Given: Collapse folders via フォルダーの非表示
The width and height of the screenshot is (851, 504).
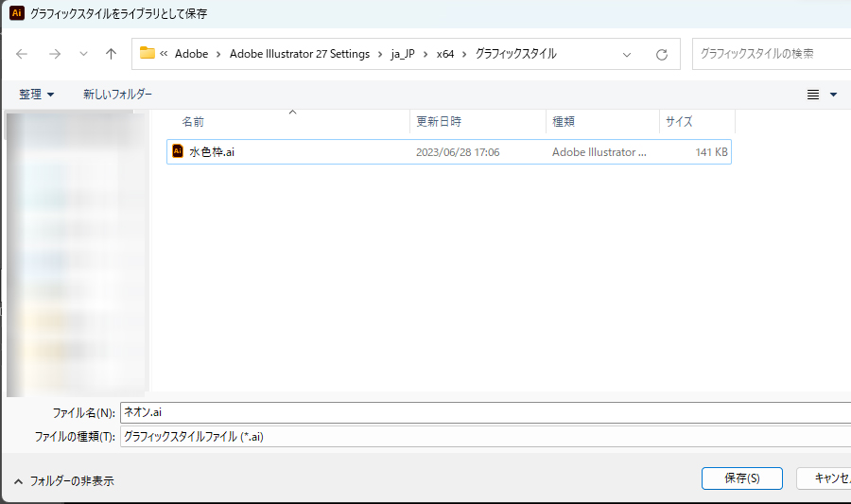Looking at the screenshot, I should tap(64, 480).
